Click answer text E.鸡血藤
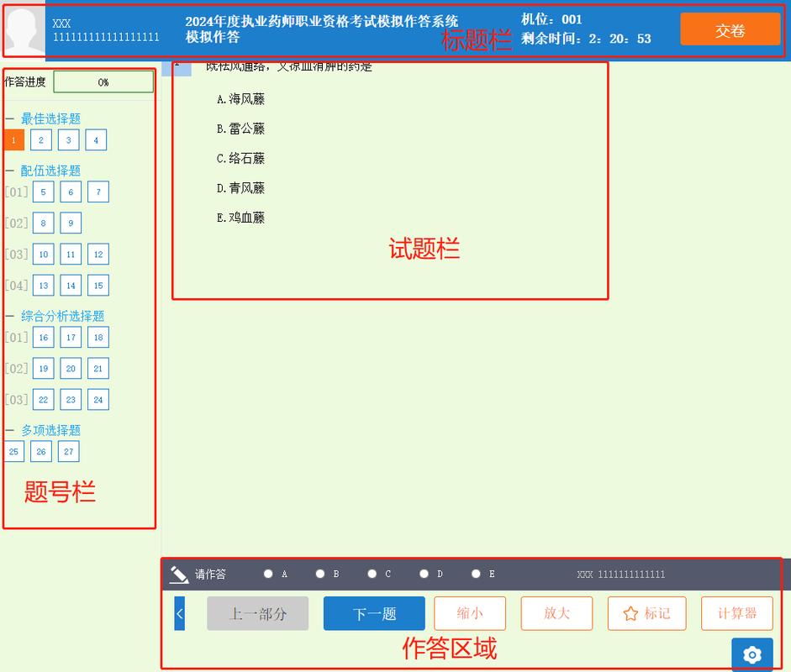Viewport: 791px width, 672px height. tap(240, 218)
